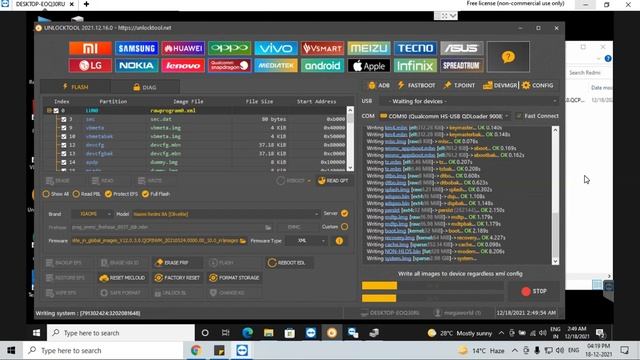The width and height of the screenshot is (640, 360).
Task: Open the FASTBOOT tool
Action: [x=416, y=85]
